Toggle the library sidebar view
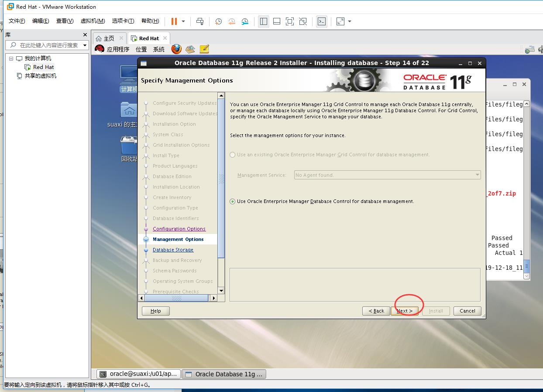This screenshot has width=543, height=392. [x=264, y=21]
